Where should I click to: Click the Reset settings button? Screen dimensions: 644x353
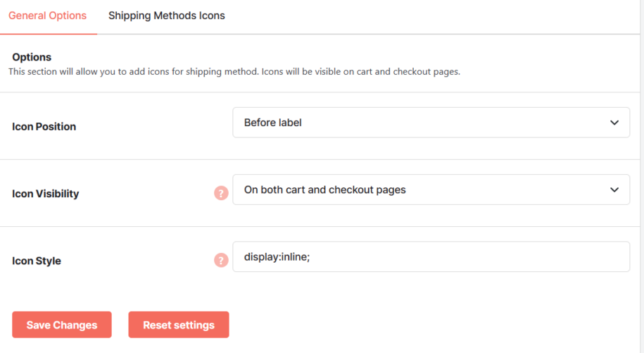(x=179, y=325)
